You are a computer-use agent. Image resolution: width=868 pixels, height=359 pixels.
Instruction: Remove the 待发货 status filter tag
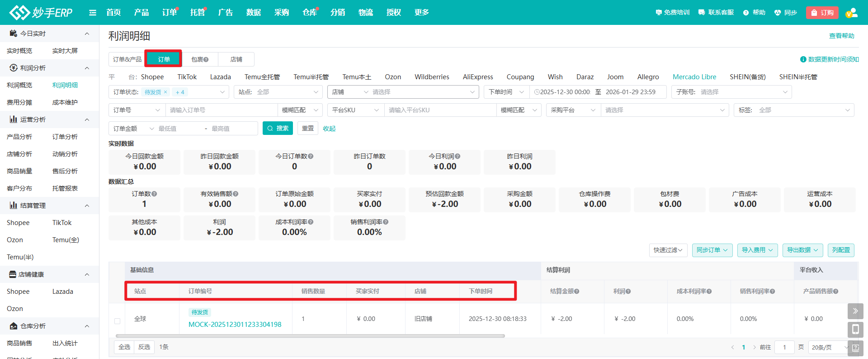[165, 92]
